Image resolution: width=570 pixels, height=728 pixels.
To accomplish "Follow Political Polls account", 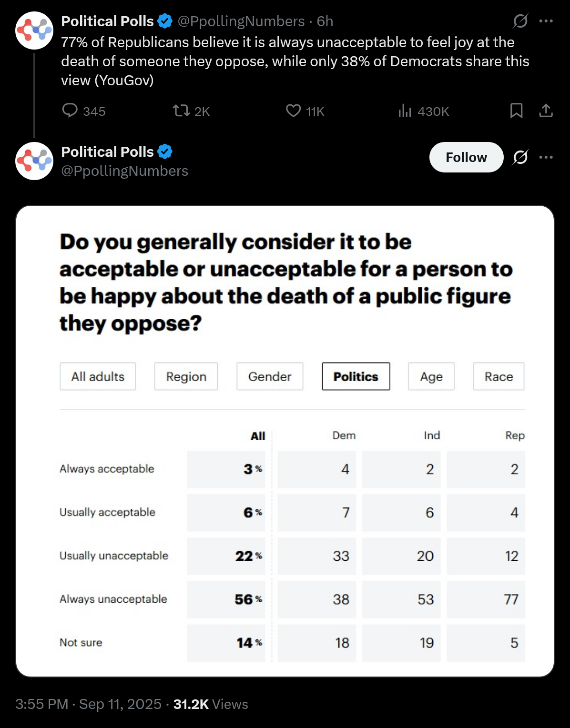I will tap(466, 157).
